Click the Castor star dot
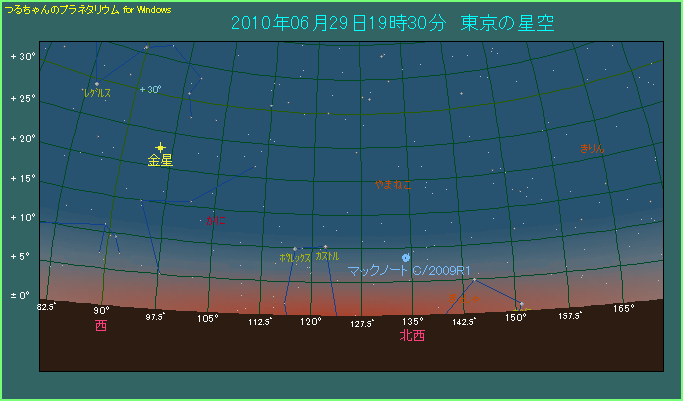Image resolution: width=683 pixels, height=401 pixels. tap(325, 247)
